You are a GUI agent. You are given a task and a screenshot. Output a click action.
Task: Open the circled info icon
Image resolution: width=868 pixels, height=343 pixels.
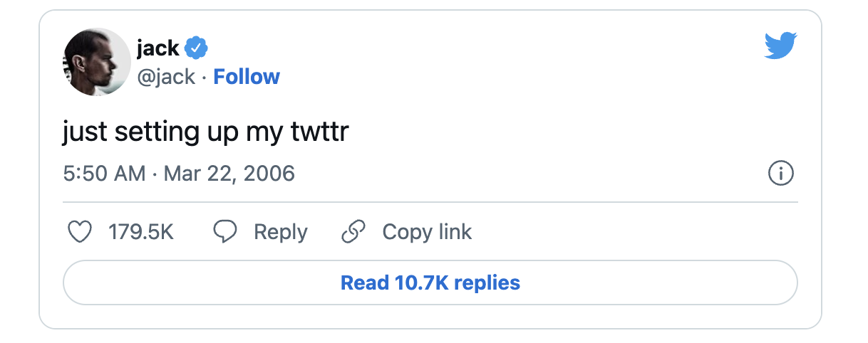point(780,174)
